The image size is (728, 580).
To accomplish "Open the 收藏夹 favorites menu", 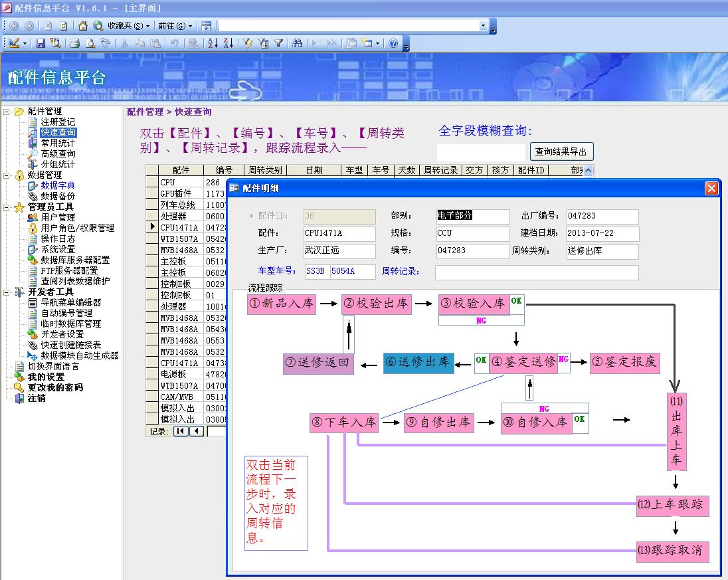I will pos(129,26).
